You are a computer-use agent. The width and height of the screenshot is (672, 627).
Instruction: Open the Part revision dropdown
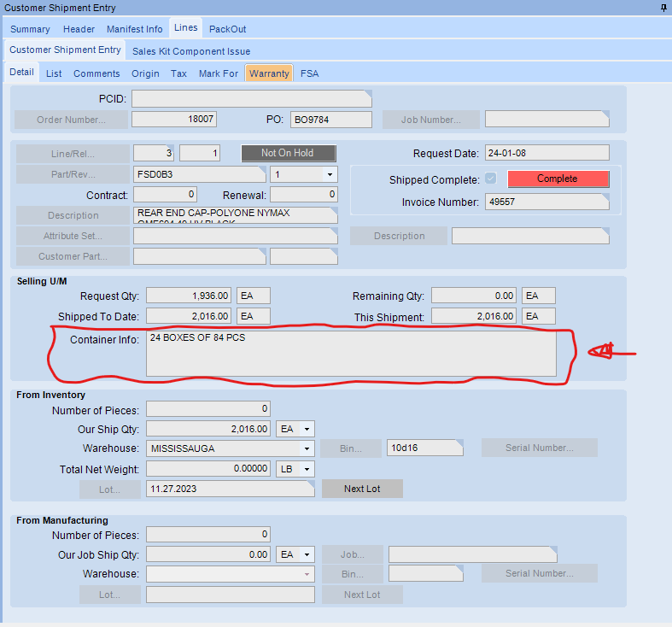pos(330,174)
